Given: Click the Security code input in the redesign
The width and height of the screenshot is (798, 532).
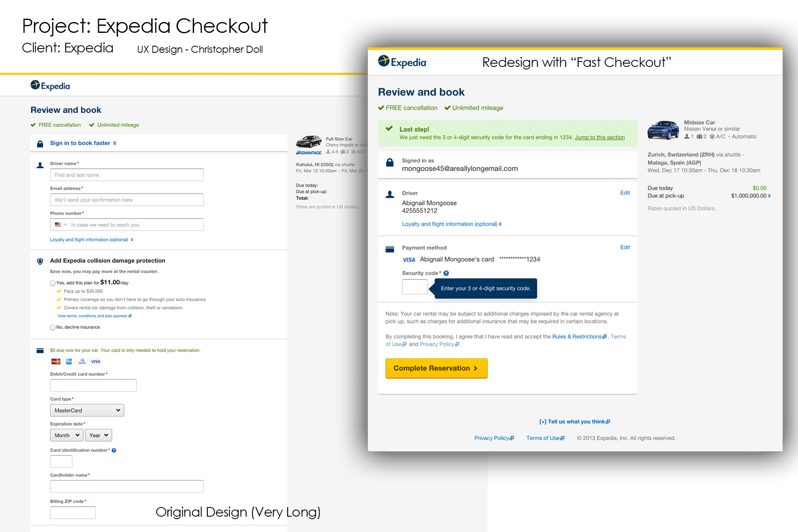Looking at the screenshot, I should tap(415, 287).
